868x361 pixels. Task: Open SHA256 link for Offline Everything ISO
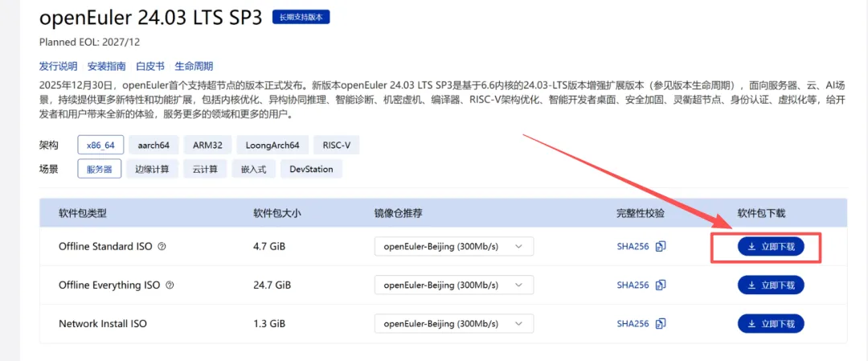[x=633, y=285]
